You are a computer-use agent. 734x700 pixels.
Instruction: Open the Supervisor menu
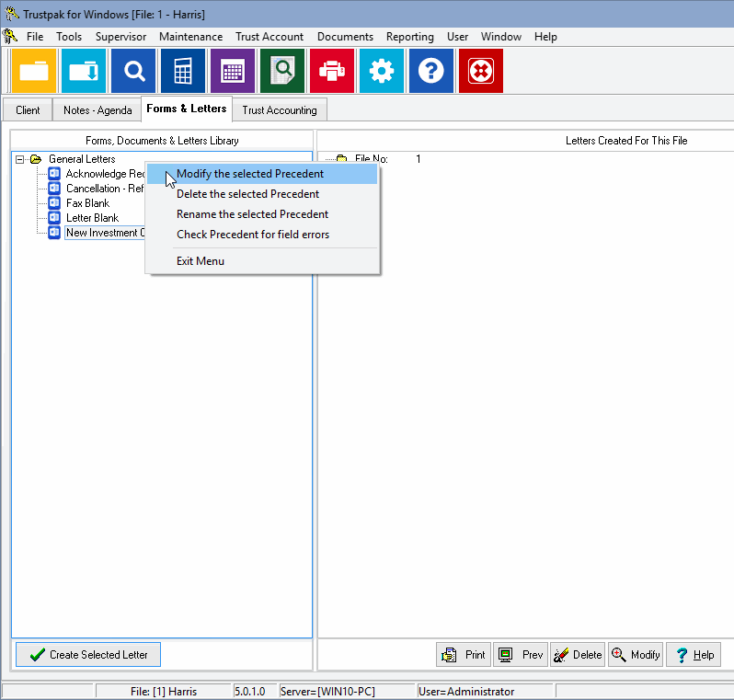120,37
